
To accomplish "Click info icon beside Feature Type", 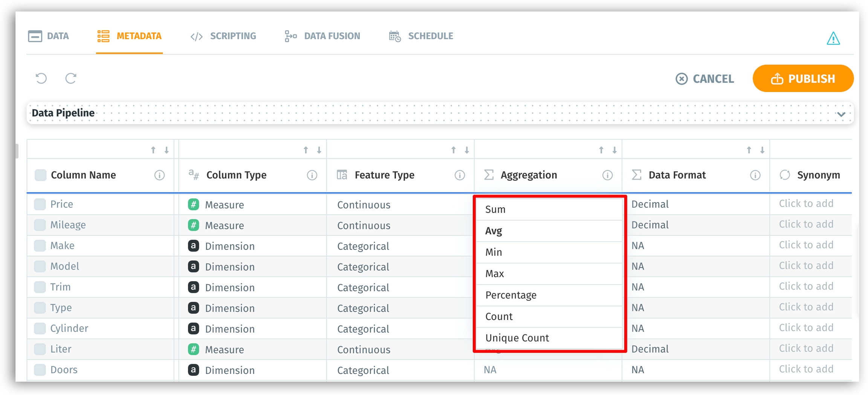I will [x=460, y=175].
